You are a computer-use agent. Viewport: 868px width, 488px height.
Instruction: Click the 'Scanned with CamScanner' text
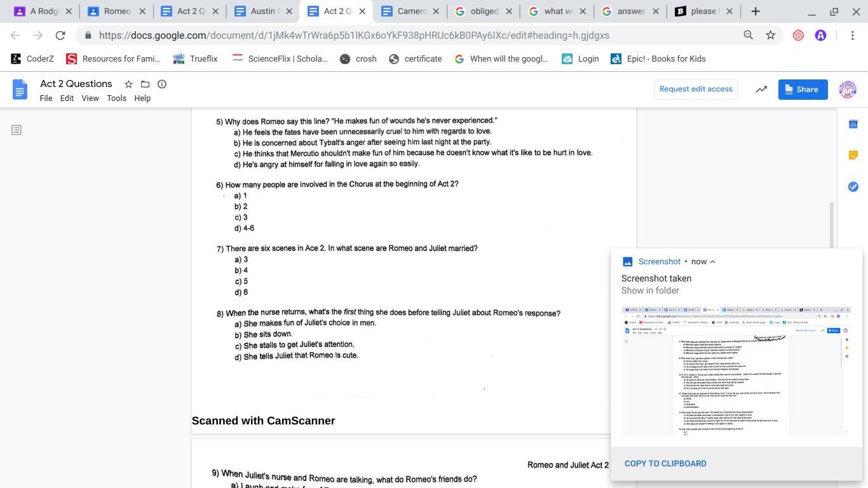point(263,421)
